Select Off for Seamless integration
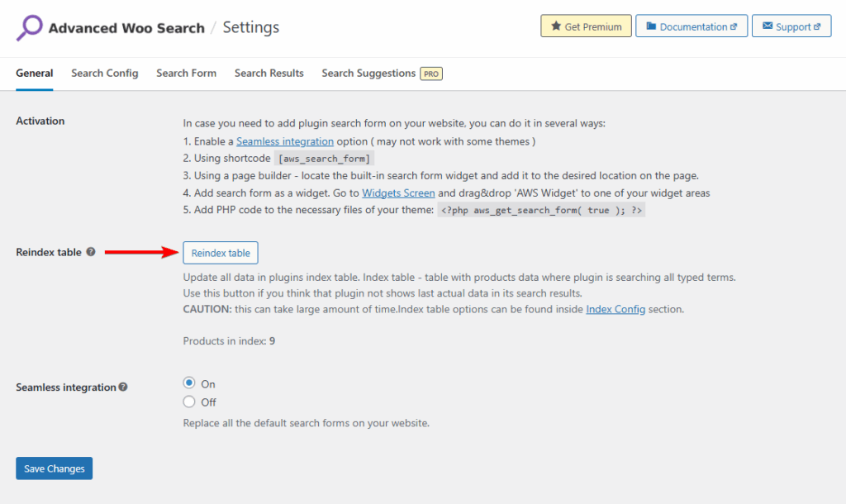This screenshot has height=504, width=846. [188, 402]
